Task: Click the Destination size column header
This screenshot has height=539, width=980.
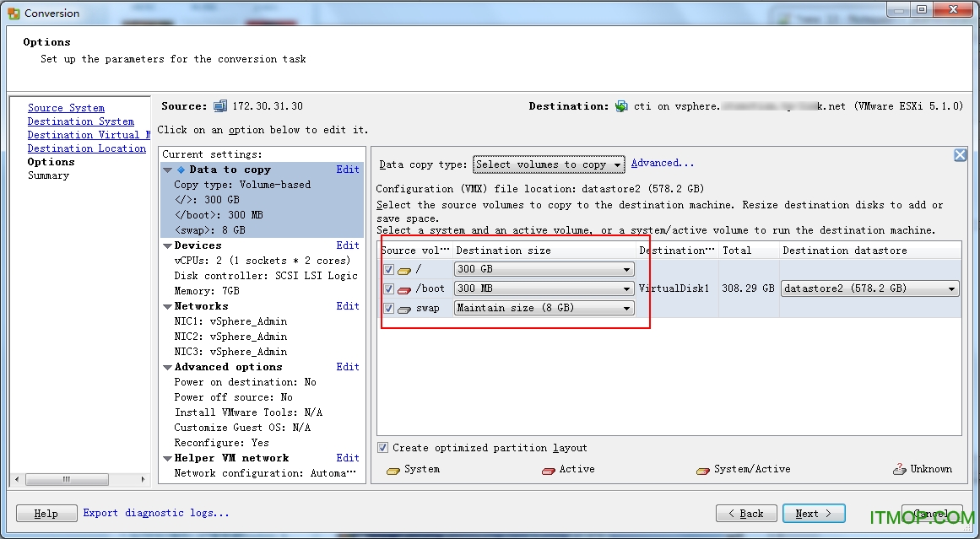Action: point(544,251)
